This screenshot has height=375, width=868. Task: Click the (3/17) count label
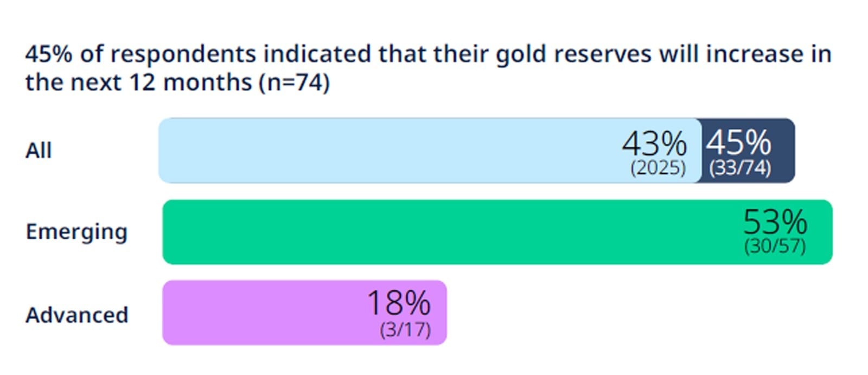[x=405, y=329]
